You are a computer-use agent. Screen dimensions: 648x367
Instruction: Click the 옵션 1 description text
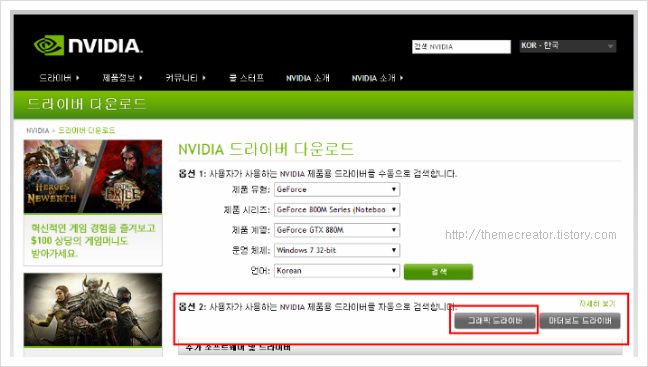(317, 174)
